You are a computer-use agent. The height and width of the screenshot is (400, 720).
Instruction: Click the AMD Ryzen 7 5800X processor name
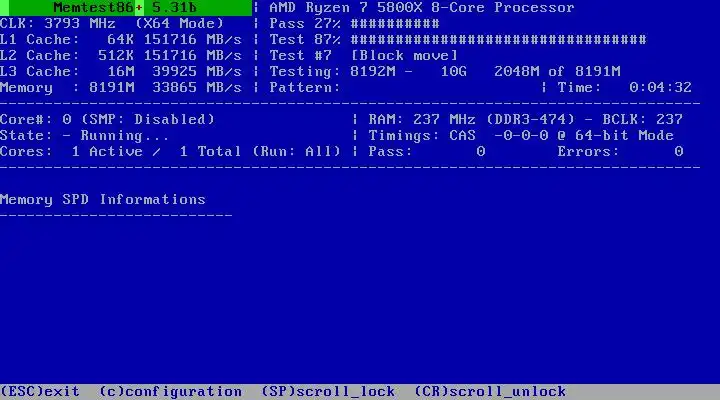pos(422,8)
